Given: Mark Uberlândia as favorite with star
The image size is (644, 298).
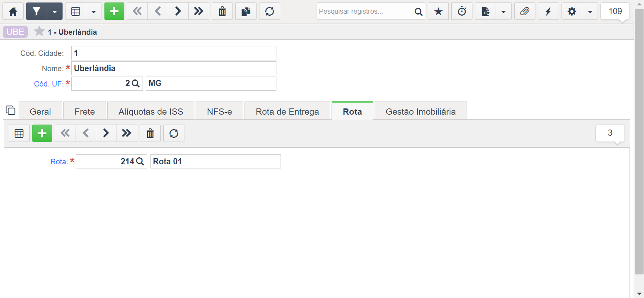Looking at the screenshot, I should (x=39, y=31).
